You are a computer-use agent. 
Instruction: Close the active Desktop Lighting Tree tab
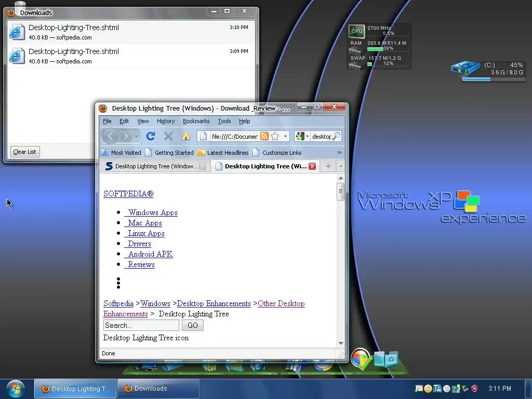(x=312, y=166)
